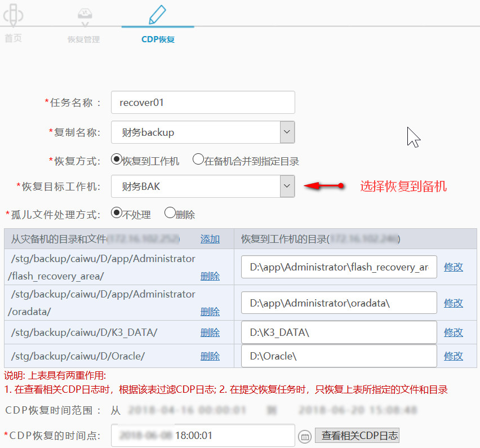
Task: Switch to the CDP恢复 tab label
Action: pyautogui.click(x=158, y=39)
